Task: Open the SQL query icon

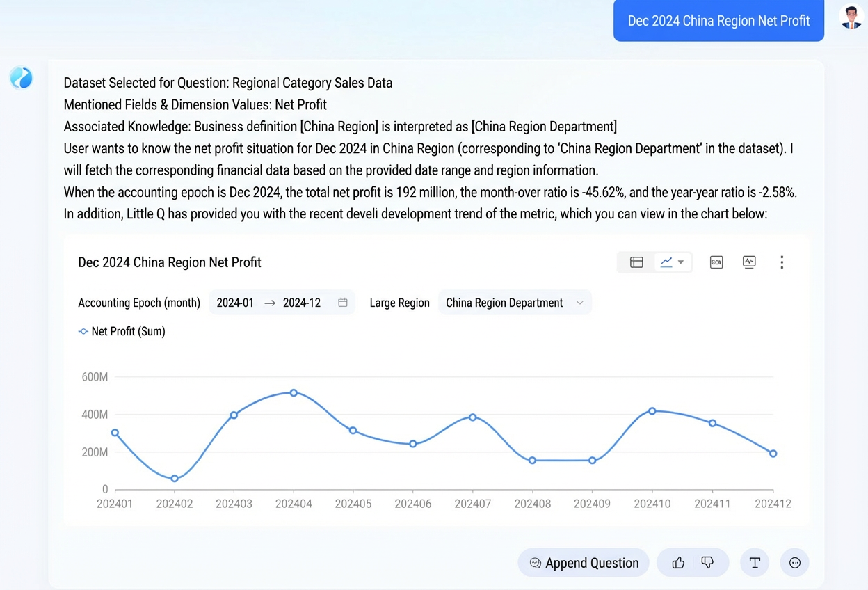Action: [x=716, y=262]
